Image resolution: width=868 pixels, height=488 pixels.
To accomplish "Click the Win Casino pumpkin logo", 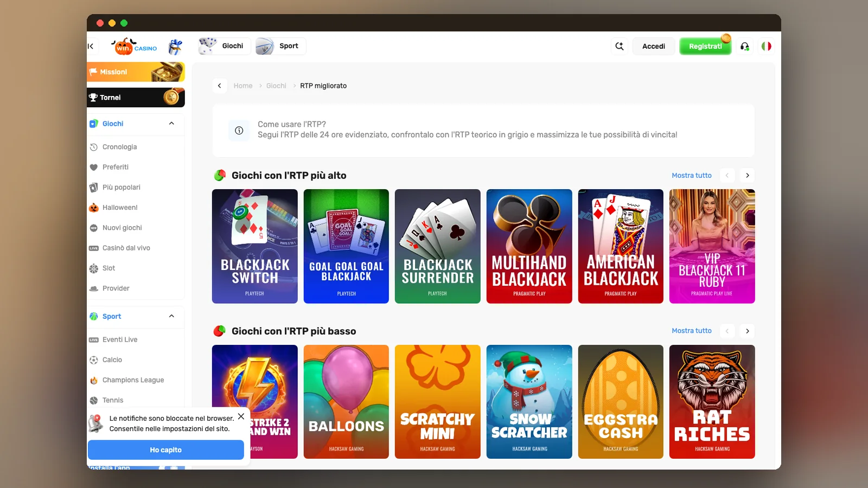I will point(135,47).
